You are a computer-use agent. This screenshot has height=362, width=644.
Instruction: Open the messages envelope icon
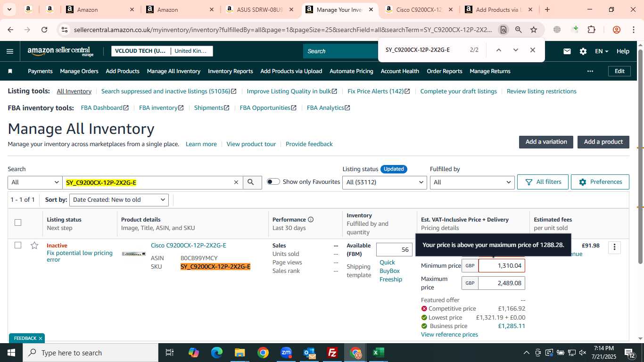(x=567, y=51)
